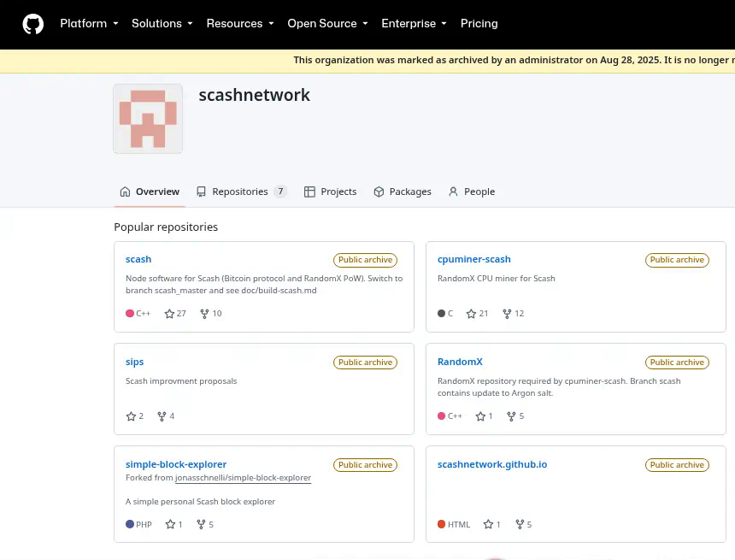Click the fork icon on cpuminer-scash card

point(507,314)
